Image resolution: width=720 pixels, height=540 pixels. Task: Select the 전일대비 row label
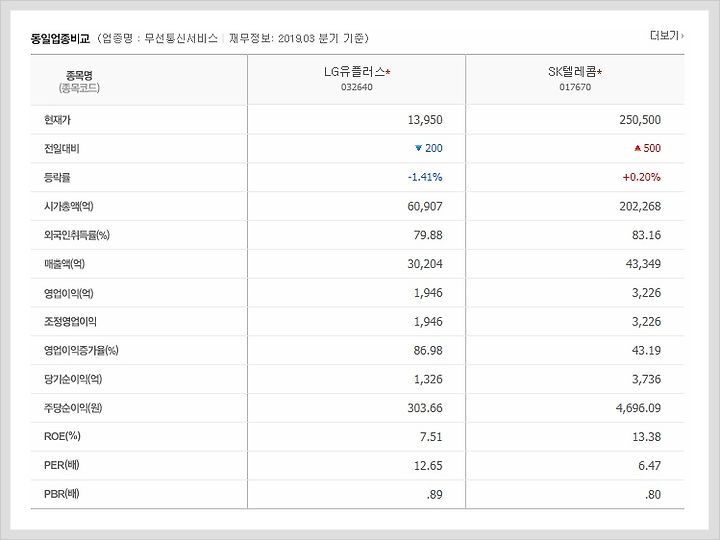click(62, 149)
